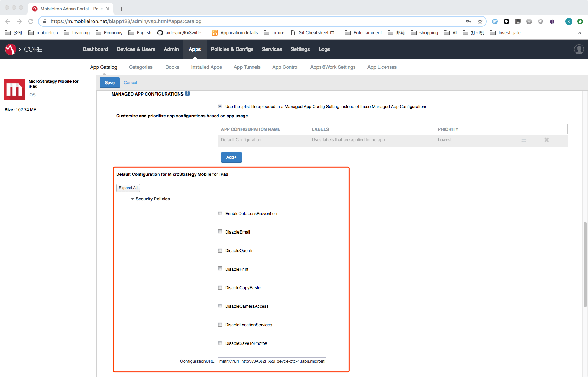
Task: Click the reorder handle for Default Configuration
Action: (524, 140)
